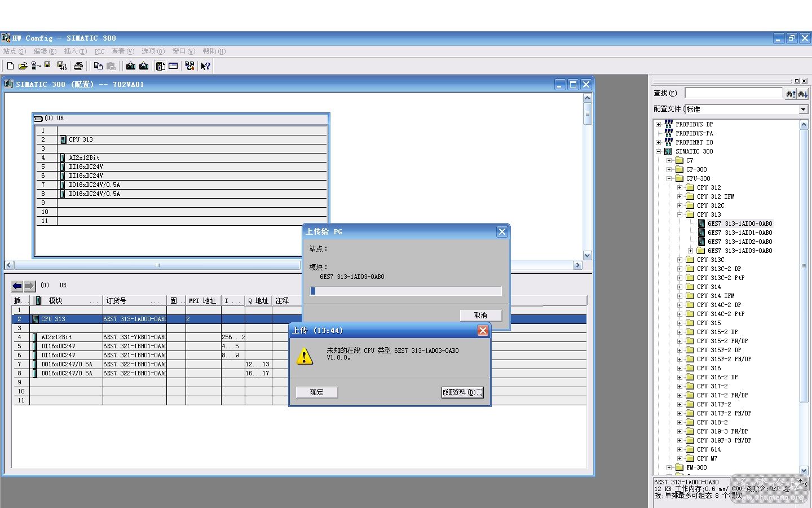
Task: Click into the 查找(F) search field
Action: tap(734, 94)
